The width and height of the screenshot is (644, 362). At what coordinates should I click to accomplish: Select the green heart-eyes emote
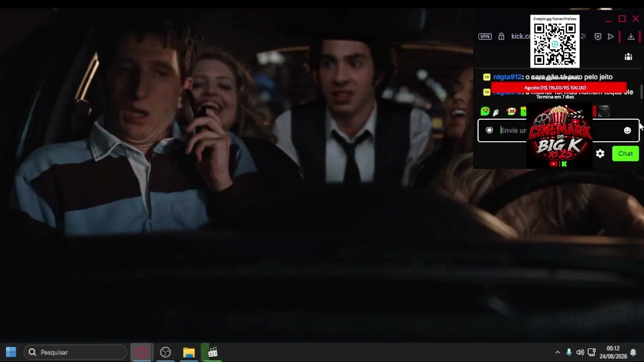point(485,111)
